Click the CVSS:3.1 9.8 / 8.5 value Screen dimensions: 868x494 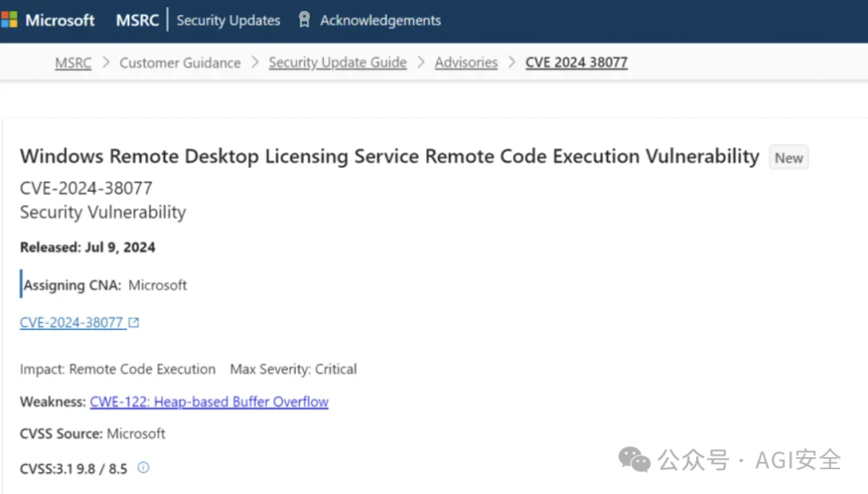tap(74, 468)
